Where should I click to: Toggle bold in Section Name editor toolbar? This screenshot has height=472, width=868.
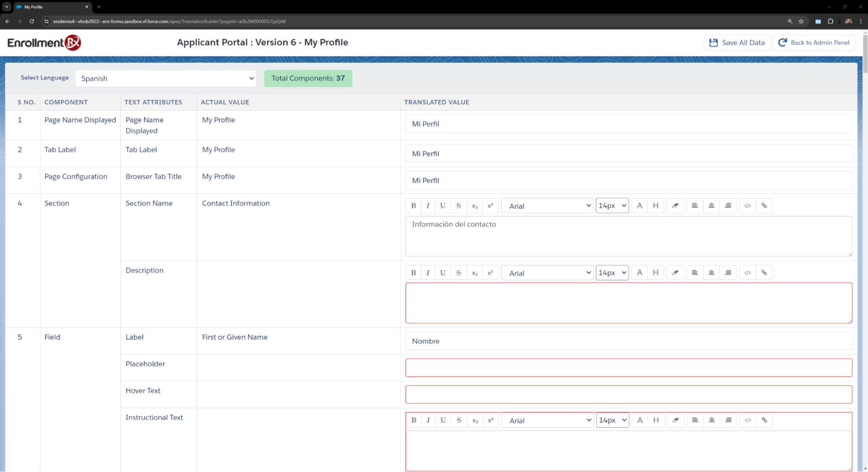click(x=413, y=206)
